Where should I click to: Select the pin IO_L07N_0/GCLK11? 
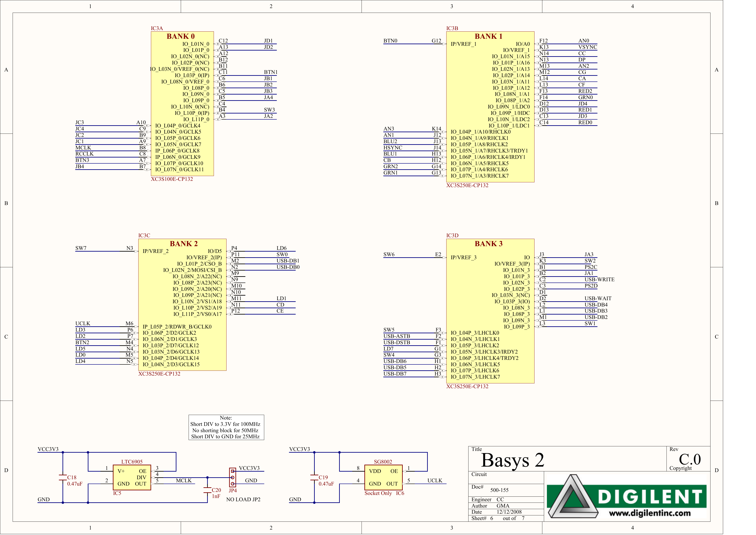(179, 169)
